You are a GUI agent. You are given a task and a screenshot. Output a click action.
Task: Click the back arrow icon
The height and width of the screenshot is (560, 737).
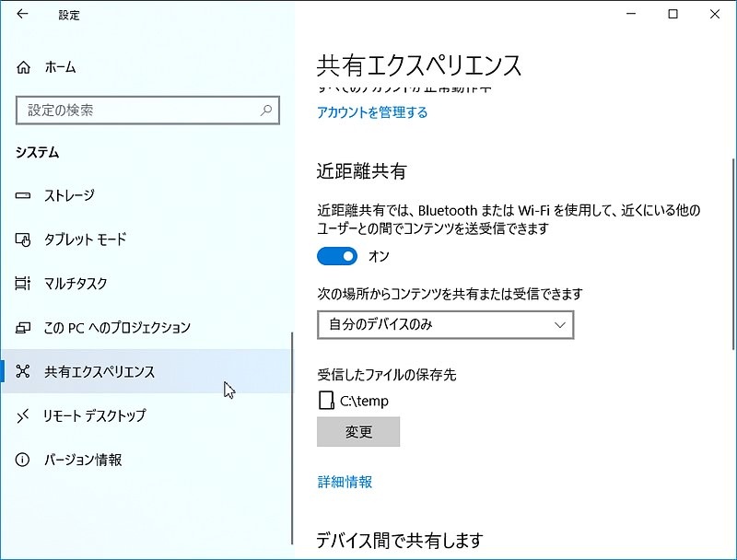22,15
